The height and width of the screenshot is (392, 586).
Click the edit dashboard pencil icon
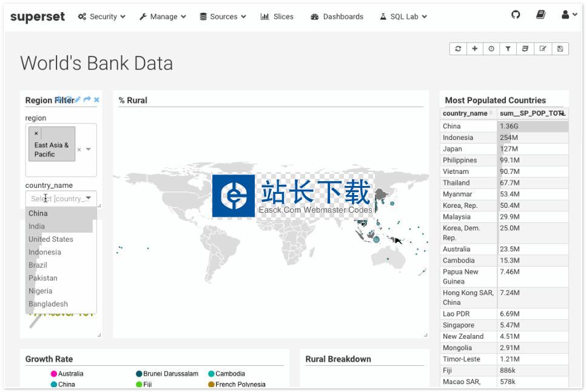click(x=543, y=49)
